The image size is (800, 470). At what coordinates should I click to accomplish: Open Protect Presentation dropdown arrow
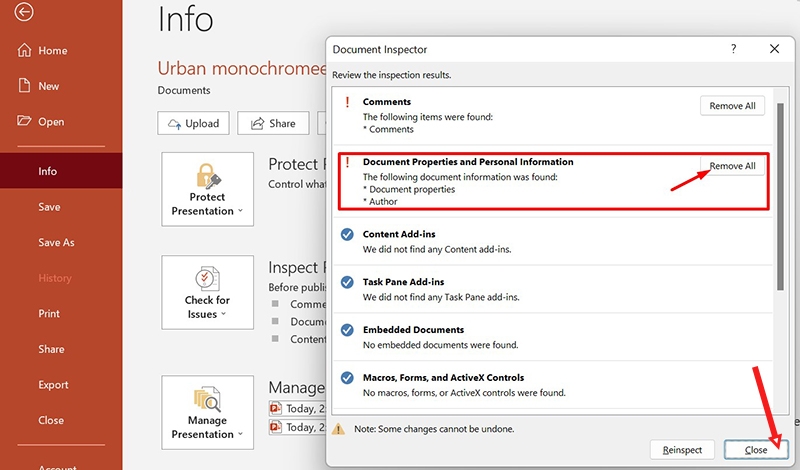tap(240, 211)
